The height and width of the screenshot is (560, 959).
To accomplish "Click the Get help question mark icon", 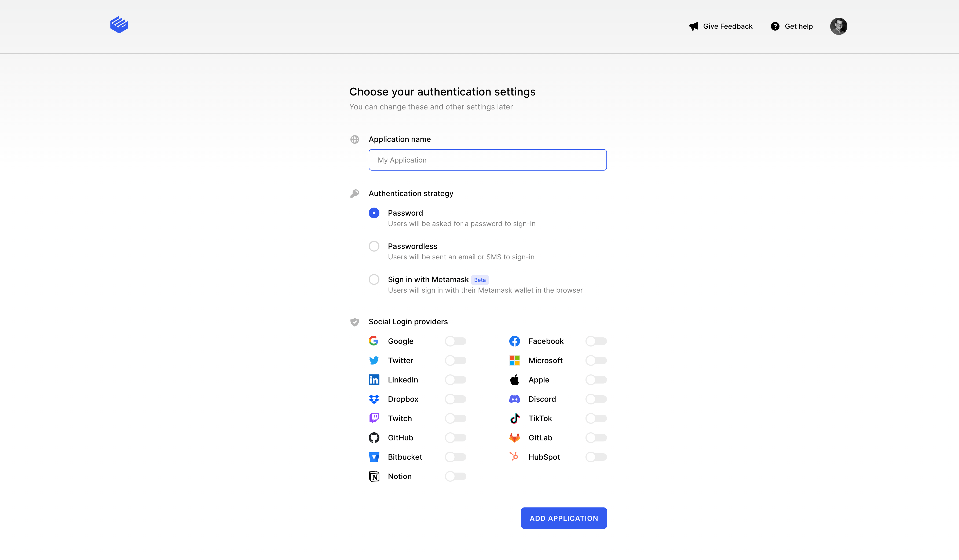I will pos(775,26).
